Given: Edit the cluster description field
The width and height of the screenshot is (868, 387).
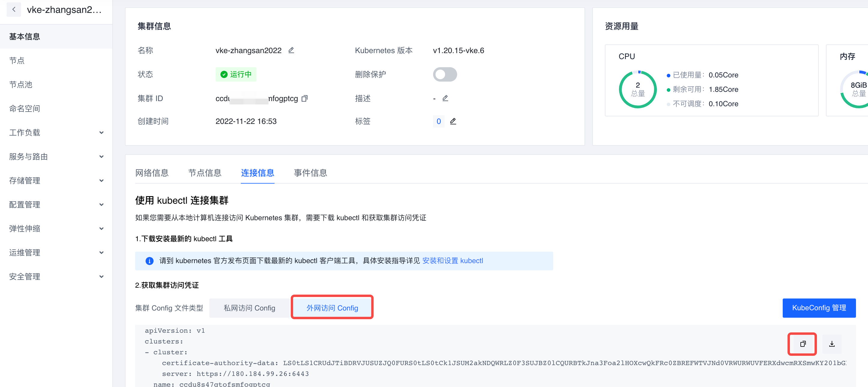Looking at the screenshot, I should coord(445,98).
